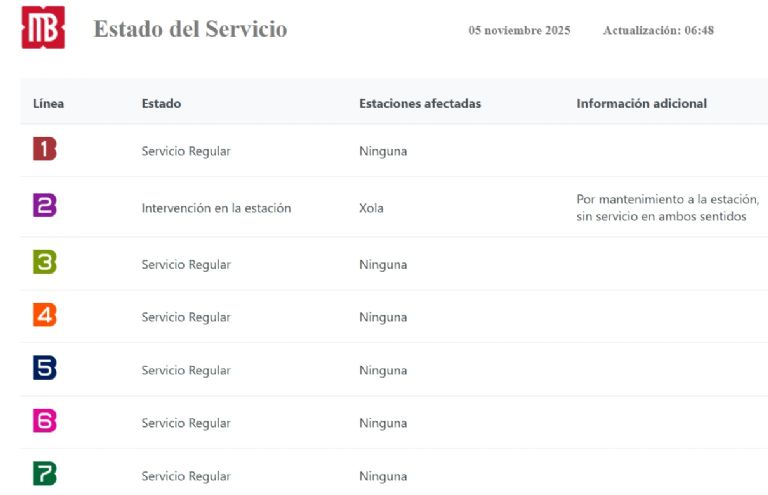Click the Xola affected station text
This screenshot has height=495, width=768.
click(371, 208)
